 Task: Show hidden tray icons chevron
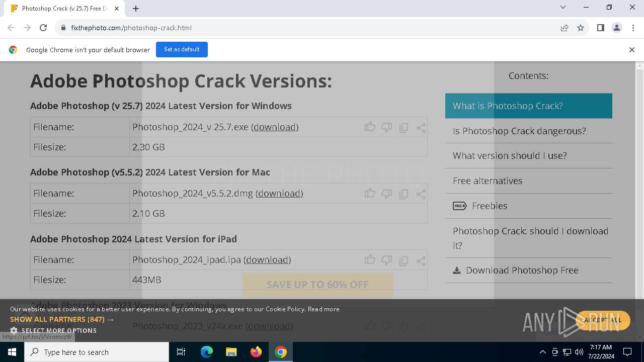[542, 352]
